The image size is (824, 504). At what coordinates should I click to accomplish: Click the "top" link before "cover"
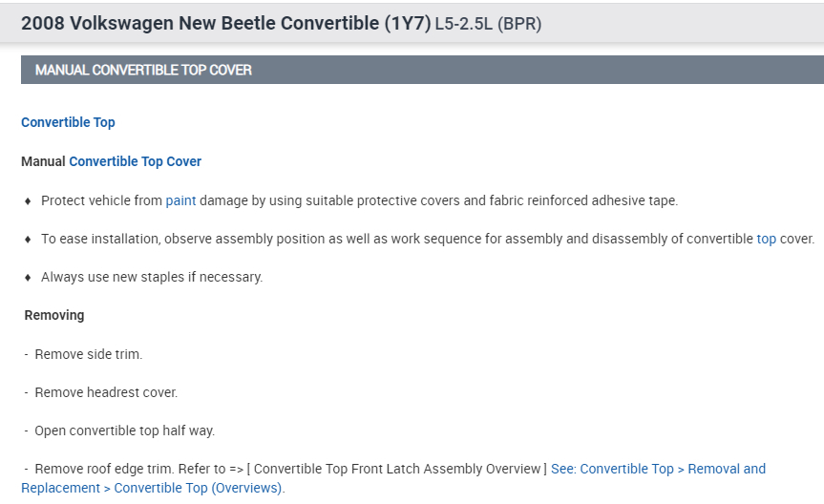[766, 239]
